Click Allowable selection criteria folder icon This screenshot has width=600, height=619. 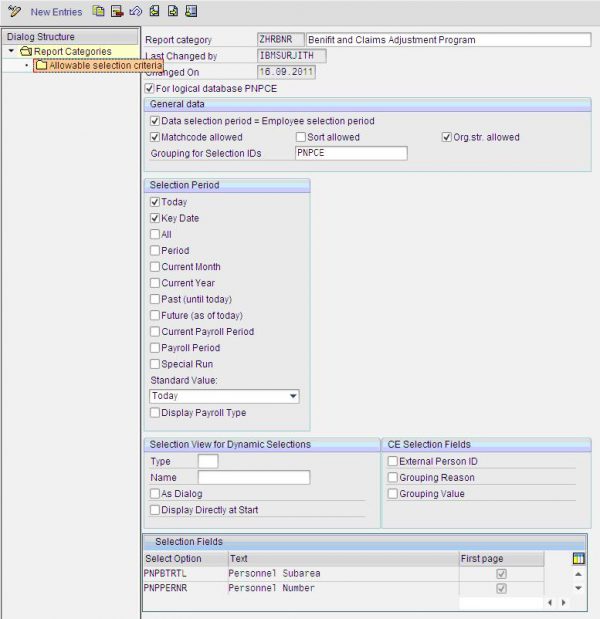tap(41, 65)
